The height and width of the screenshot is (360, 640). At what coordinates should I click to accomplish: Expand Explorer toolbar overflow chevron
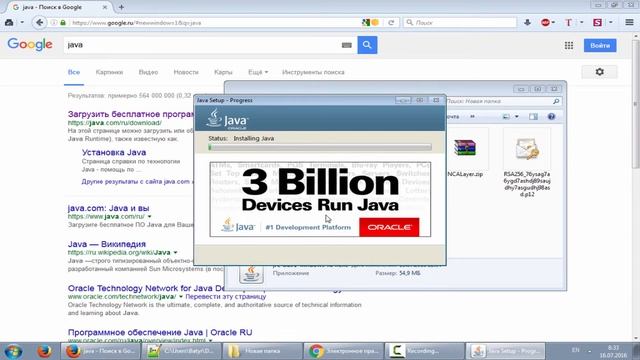coord(472,117)
